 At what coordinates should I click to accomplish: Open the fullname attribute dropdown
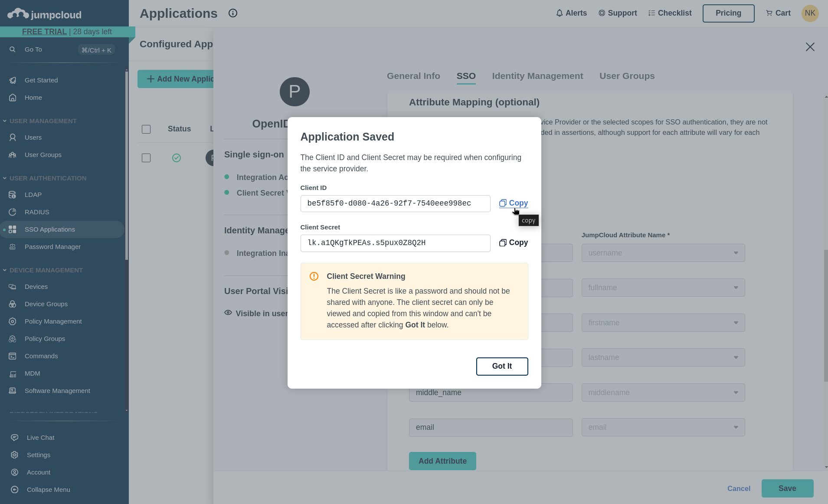[x=662, y=287]
